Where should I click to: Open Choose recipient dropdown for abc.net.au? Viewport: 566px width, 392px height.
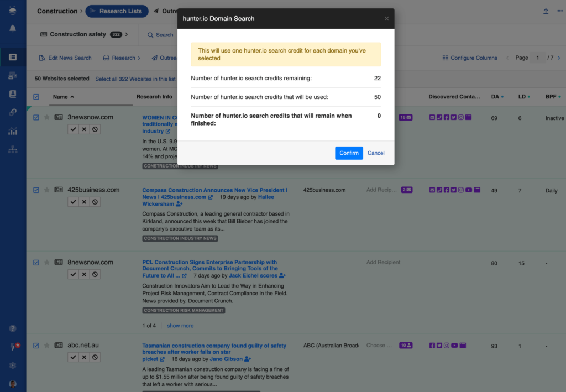379,346
